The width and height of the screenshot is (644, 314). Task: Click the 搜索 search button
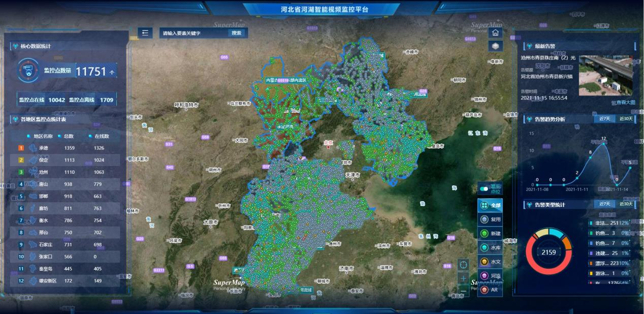237,33
